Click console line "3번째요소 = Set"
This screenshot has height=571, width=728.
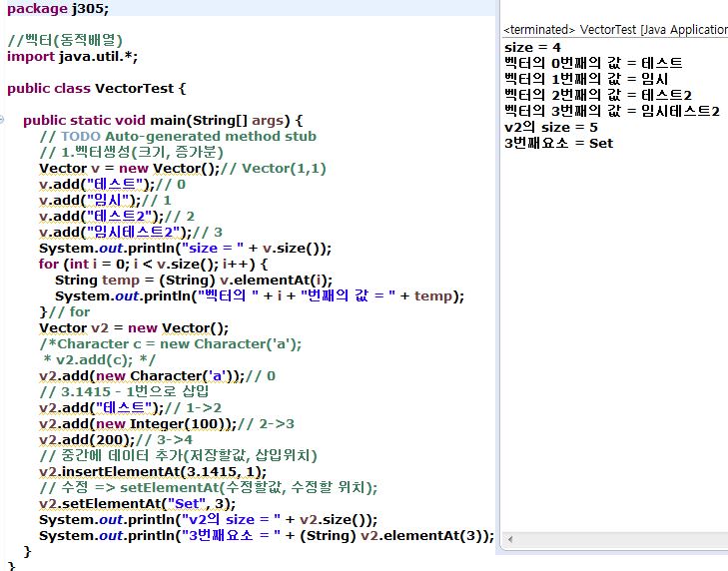tap(559, 143)
